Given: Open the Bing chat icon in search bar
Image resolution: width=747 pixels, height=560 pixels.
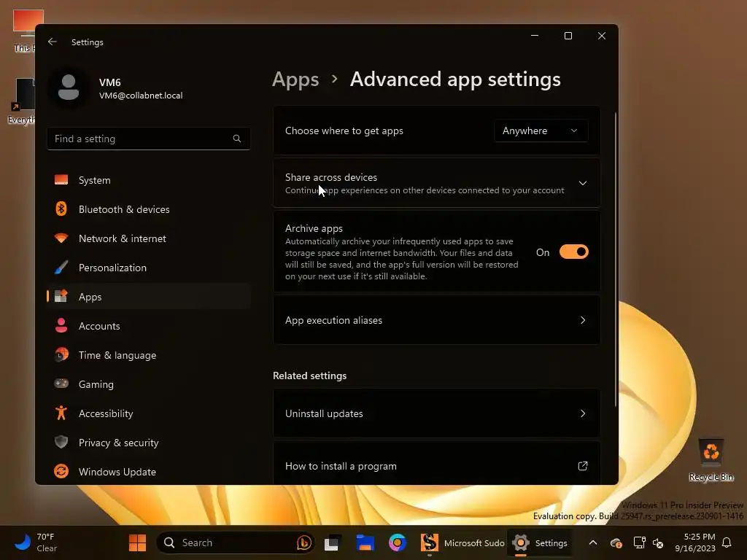Looking at the screenshot, I should click(303, 542).
